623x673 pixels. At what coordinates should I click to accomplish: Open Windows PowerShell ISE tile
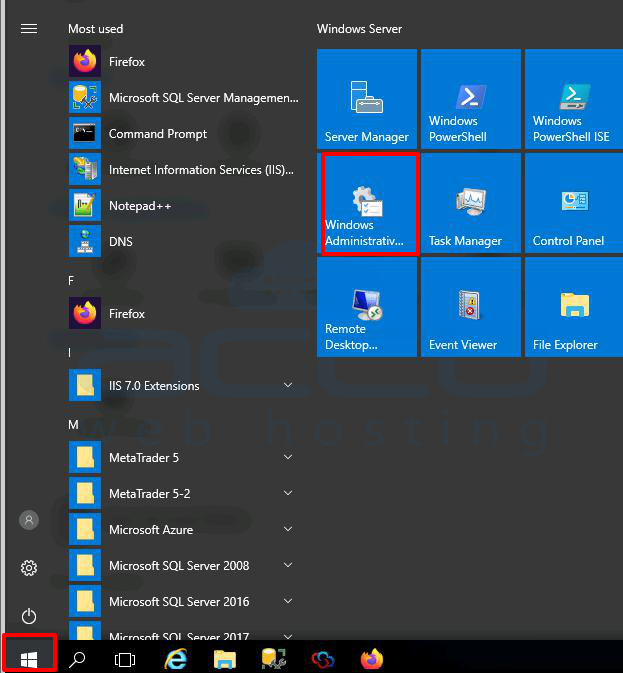[574, 99]
